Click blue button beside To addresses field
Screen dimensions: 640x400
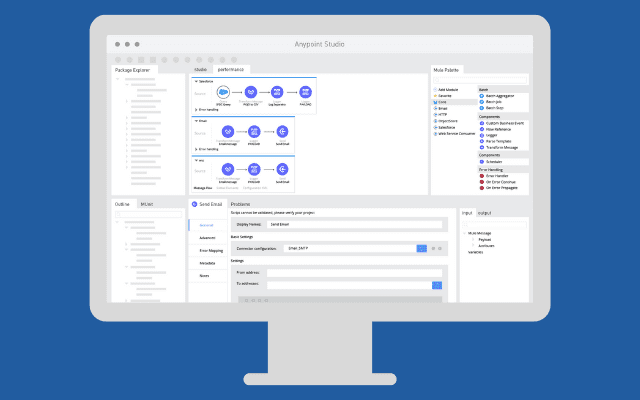click(x=437, y=285)
